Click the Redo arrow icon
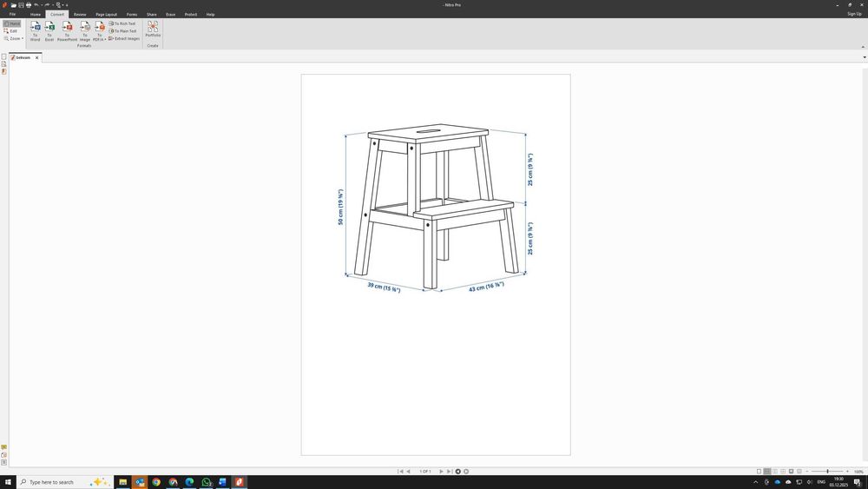Image resolution: width=868 pixels, height=489 pixels. [47, 5]
